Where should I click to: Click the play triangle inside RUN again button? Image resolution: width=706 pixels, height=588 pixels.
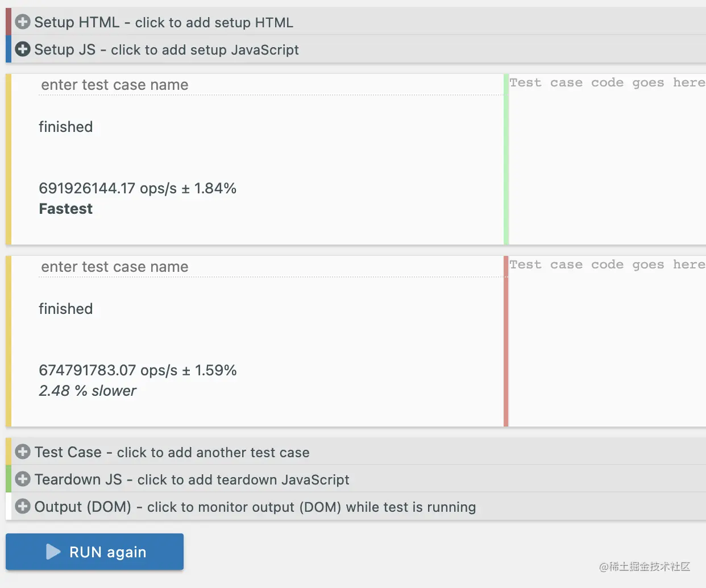[x=53, y=551]
